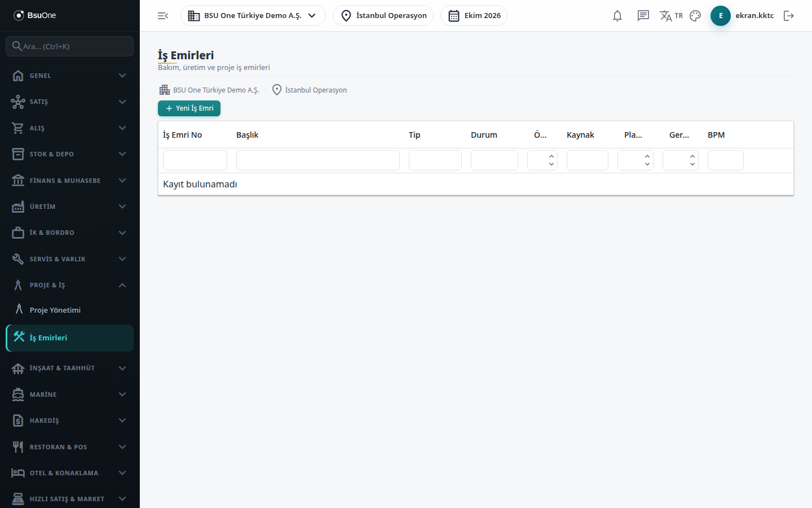Click the Servis & Varlık wrench icon
Screen dimensions: 812x508
(18, 259)
